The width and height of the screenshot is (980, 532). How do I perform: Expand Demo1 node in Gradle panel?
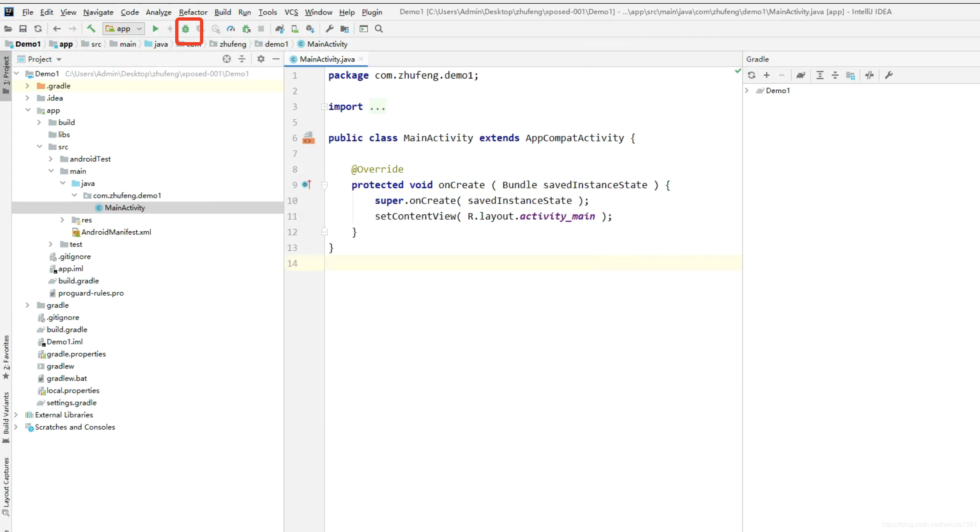[747, 90]
